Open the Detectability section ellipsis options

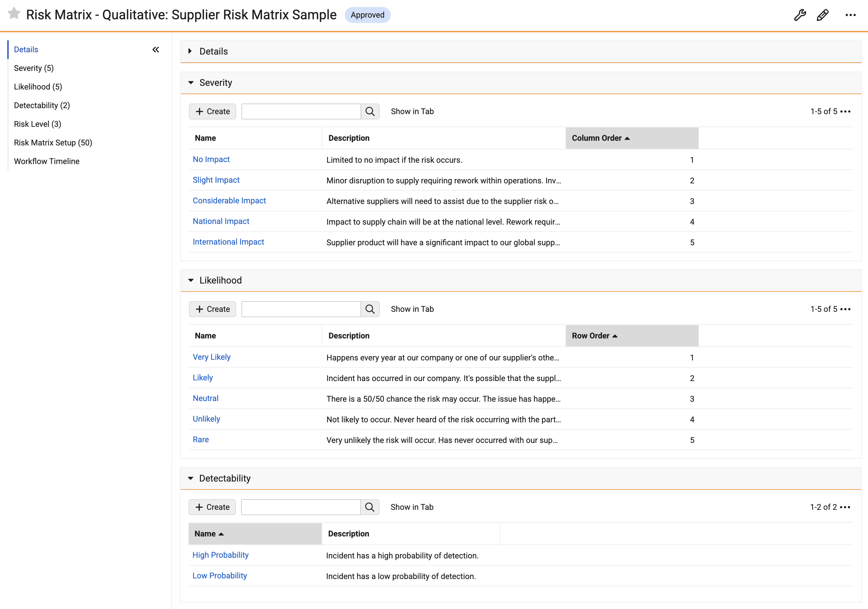pos(845,507)
